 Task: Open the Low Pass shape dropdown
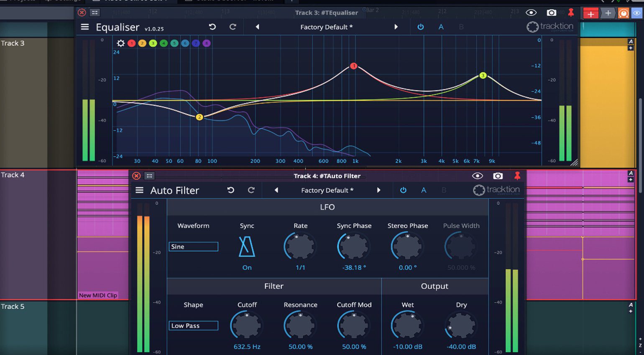pos(193,325)
